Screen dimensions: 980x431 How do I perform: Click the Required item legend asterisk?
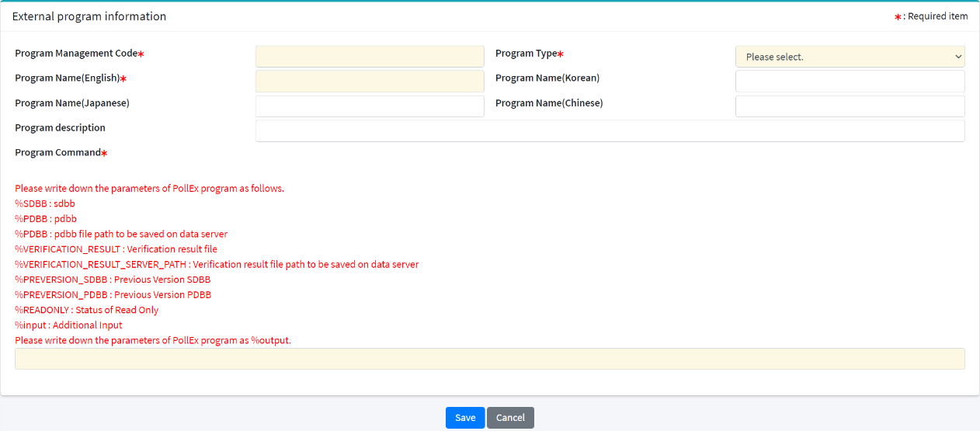tap(898, 17)
